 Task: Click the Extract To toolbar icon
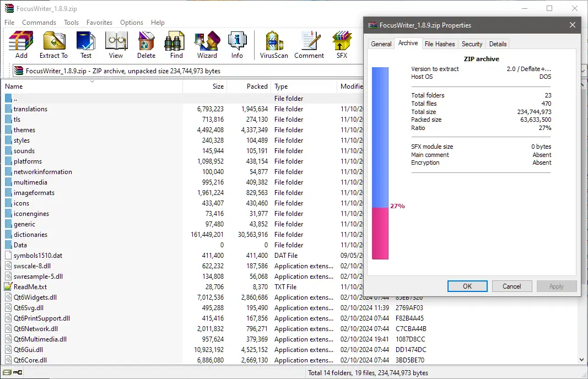coord(53,45)
